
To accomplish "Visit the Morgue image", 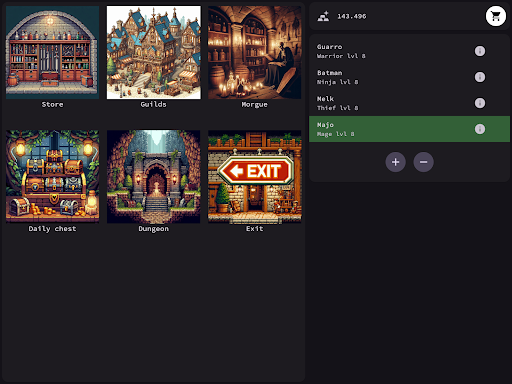I will pos(255,52).
